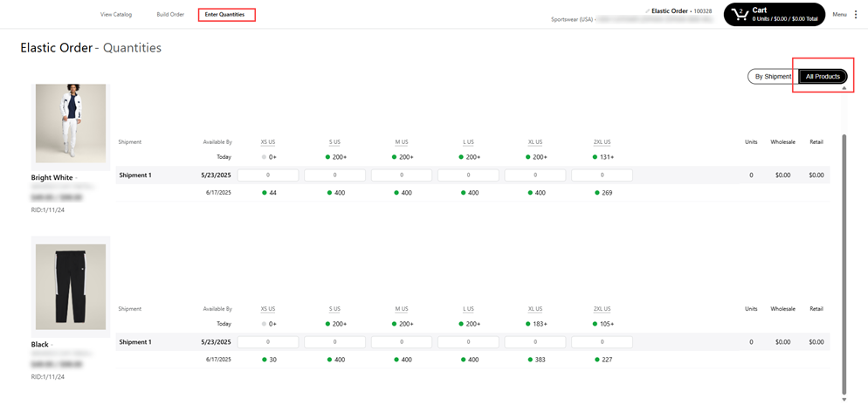
Task: Switch view to All Products
Action: point(823,77)
